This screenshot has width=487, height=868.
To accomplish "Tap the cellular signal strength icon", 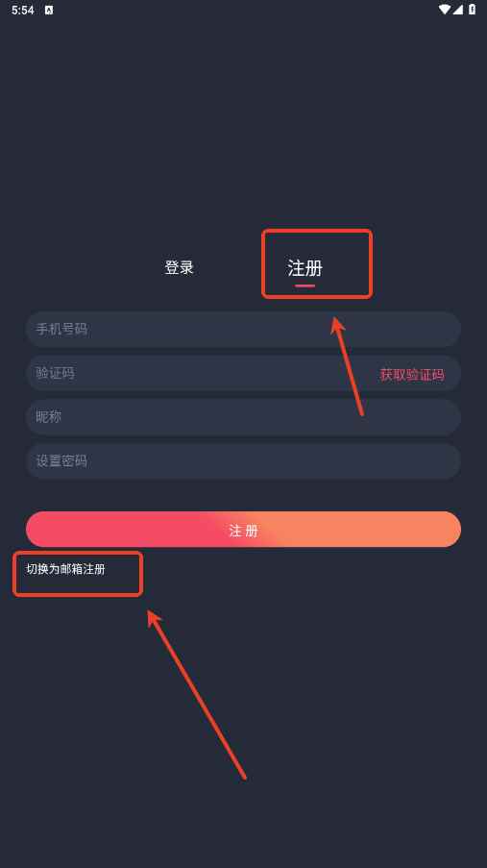I will tap(457, 10).
